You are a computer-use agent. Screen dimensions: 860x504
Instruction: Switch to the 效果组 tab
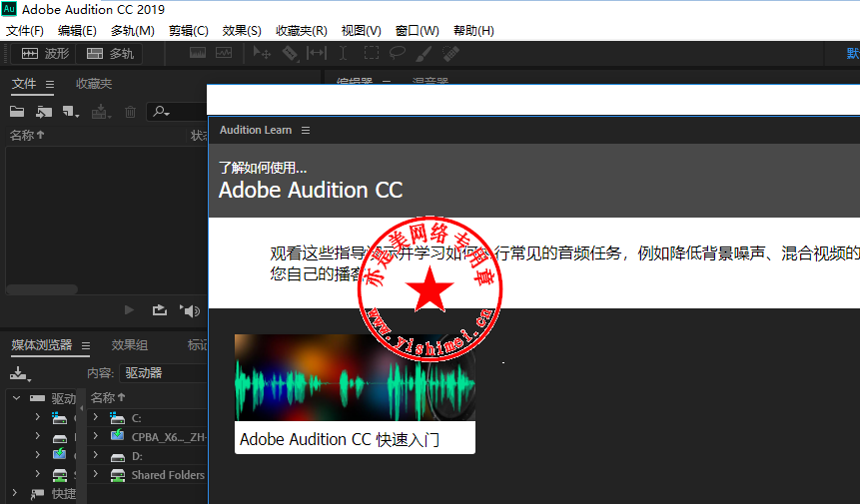click(x=130, y=345)
